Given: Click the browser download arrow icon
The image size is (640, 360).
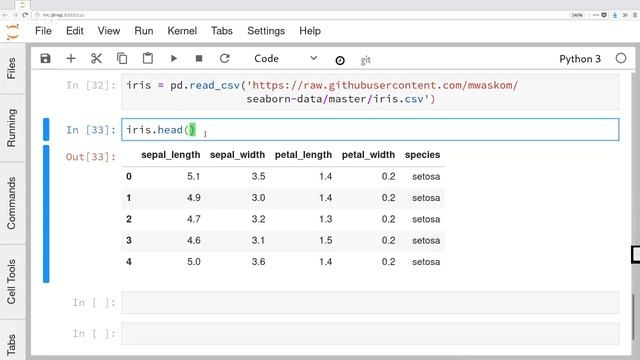Looking at the screenshot, I should tap(615, 15).
